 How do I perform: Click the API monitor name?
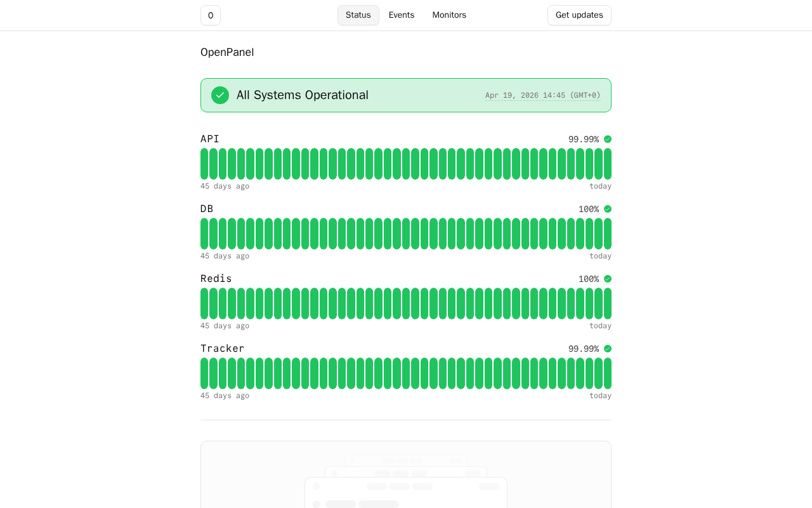click(x=210, y=139)
